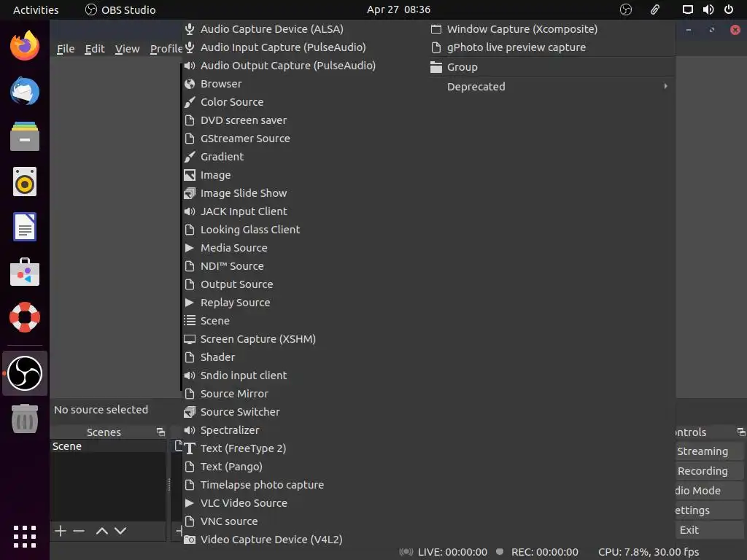
Task: Open Help from the dock
Action: click(25, 317)
